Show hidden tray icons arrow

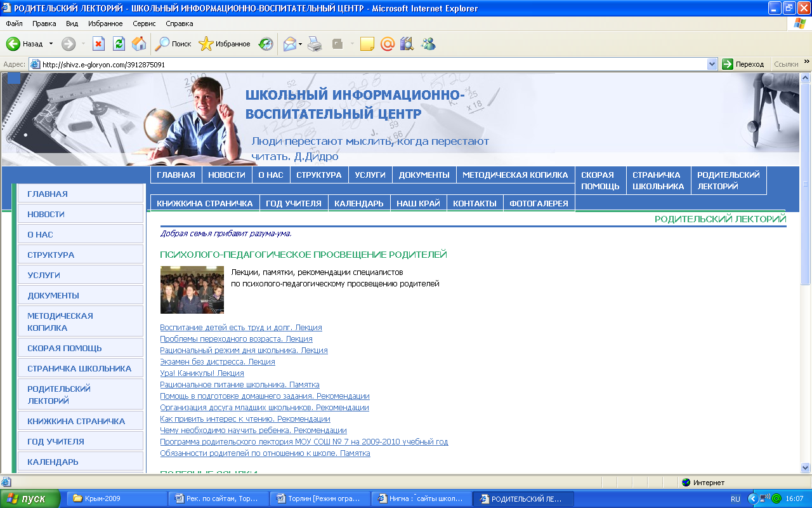pos(752,498)
